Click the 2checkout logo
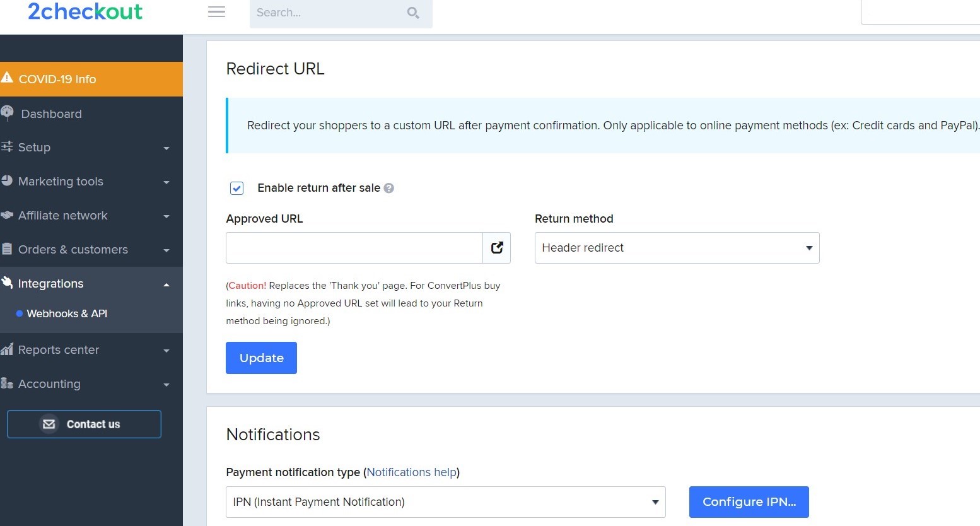980x526 pixels. (x=85, y=11)
